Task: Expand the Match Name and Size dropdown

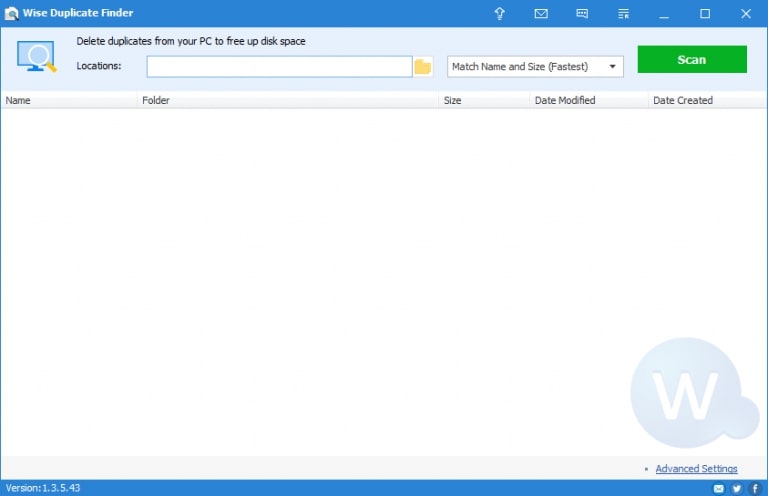Action: point(535,67)
